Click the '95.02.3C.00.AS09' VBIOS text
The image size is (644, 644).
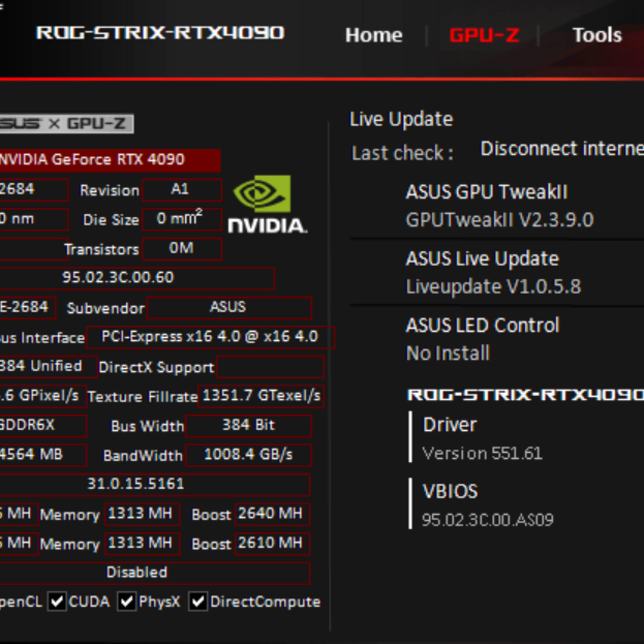pyautogui.click(x=488, y=520)
